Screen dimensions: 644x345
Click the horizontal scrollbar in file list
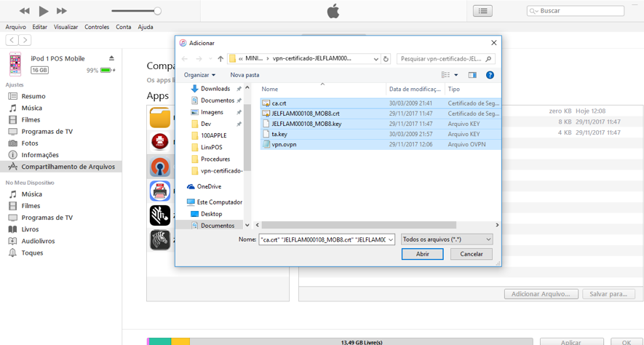pyautogui.click(x=359, y=225)
